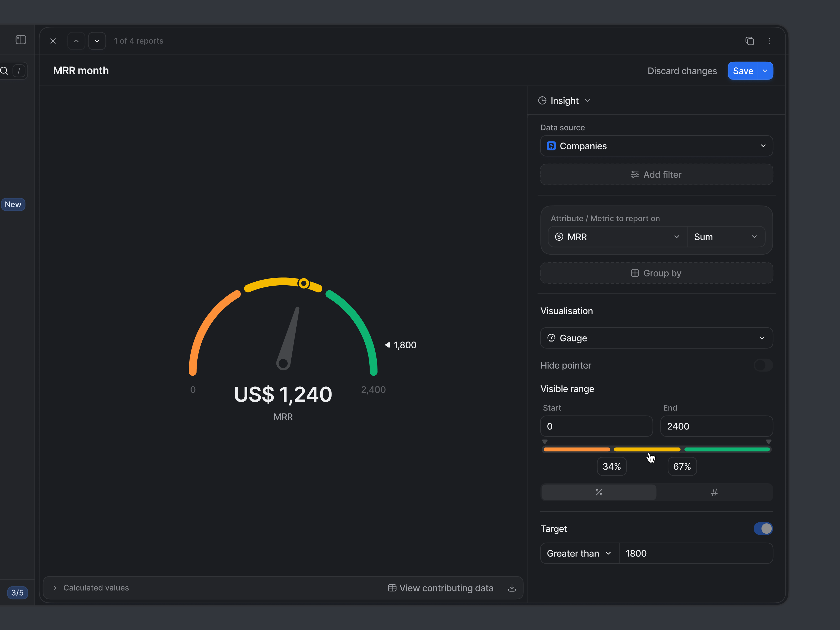Open the Companies data source dropdown
The image size is (840, 630).
(656, 146)
